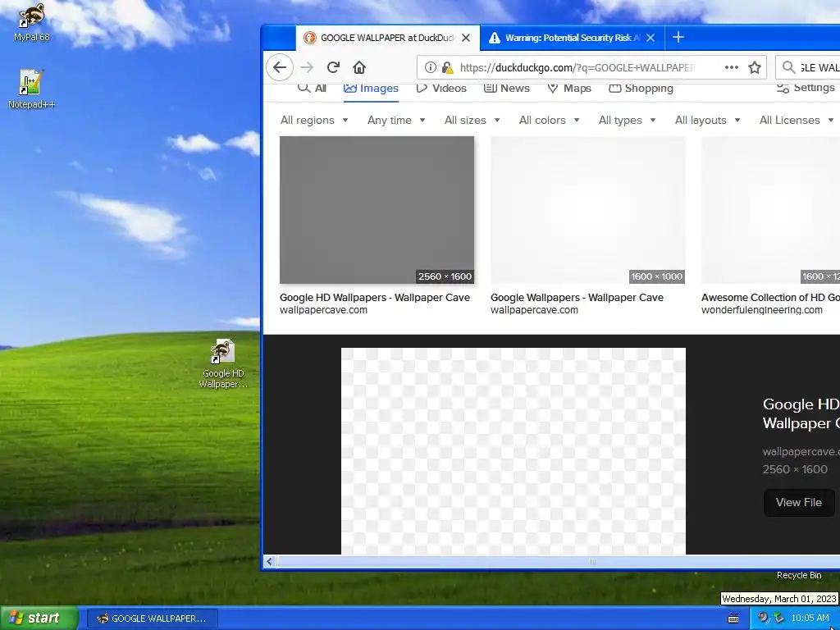Open Google HD Wallpapers - Wallpaper Cave title
840x630 pixels.
click(374, 297)
